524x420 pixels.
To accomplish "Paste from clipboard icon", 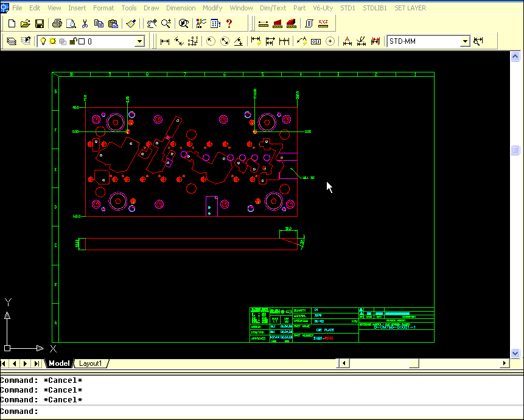I will (113, 23).
